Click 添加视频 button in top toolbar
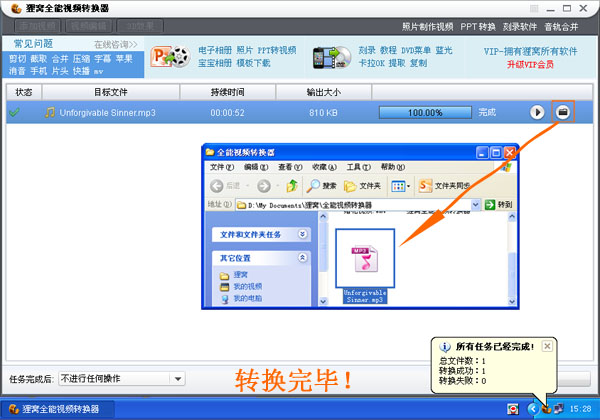Image resolution: width=600 pixels, height=420 pixels. tap(38, 26)
